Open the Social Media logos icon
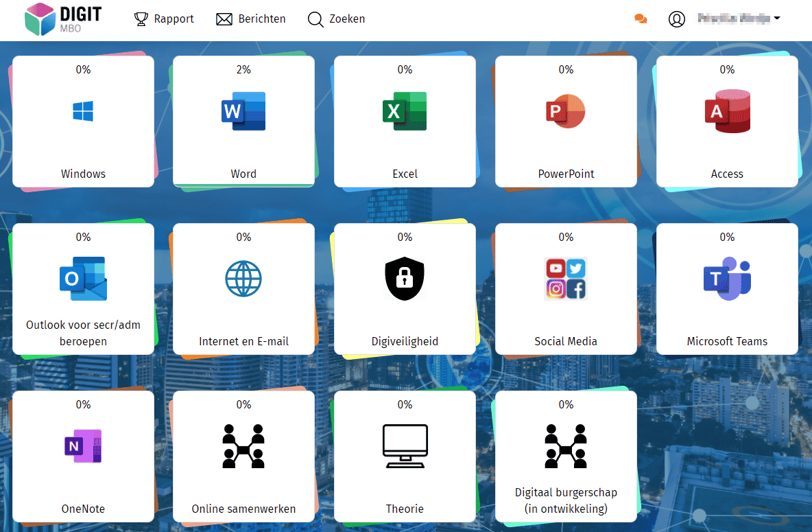Image resolution: width=812 pixels, height=532 pixels. click(566, 279)
